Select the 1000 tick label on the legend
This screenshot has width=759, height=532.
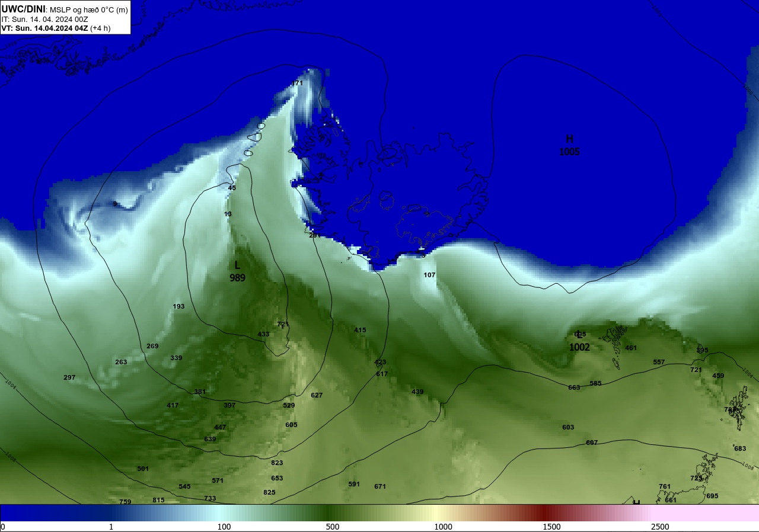(x=443, y=527)
